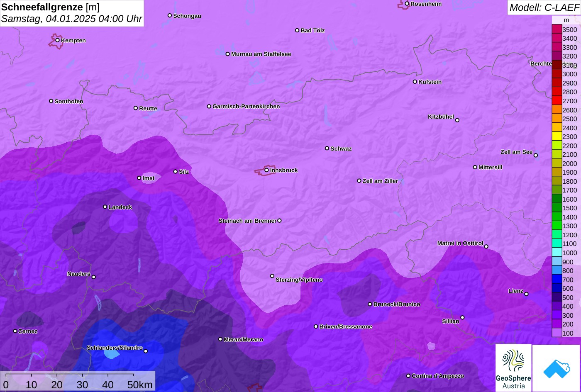Click the 'Cortina d'Ampezzo' label
Image resolution: width=581 pixels, height=392 pixels.
point(438,376)
